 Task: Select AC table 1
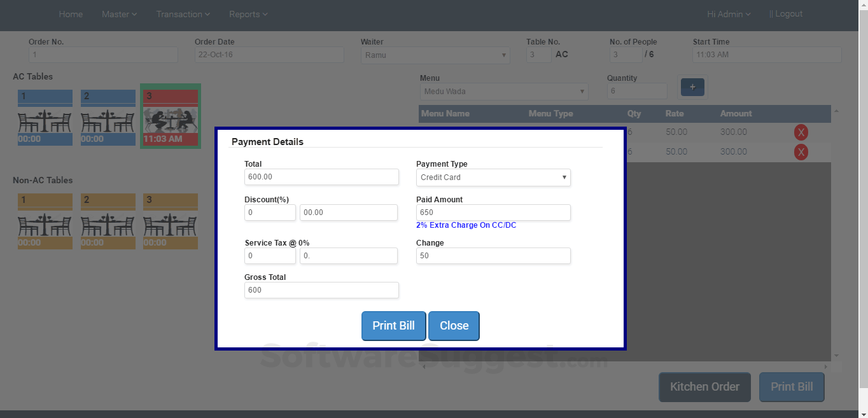(45, 115)
